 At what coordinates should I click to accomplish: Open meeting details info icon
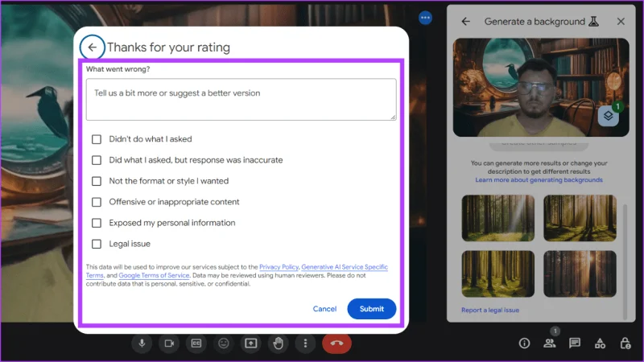pos(524,343)
